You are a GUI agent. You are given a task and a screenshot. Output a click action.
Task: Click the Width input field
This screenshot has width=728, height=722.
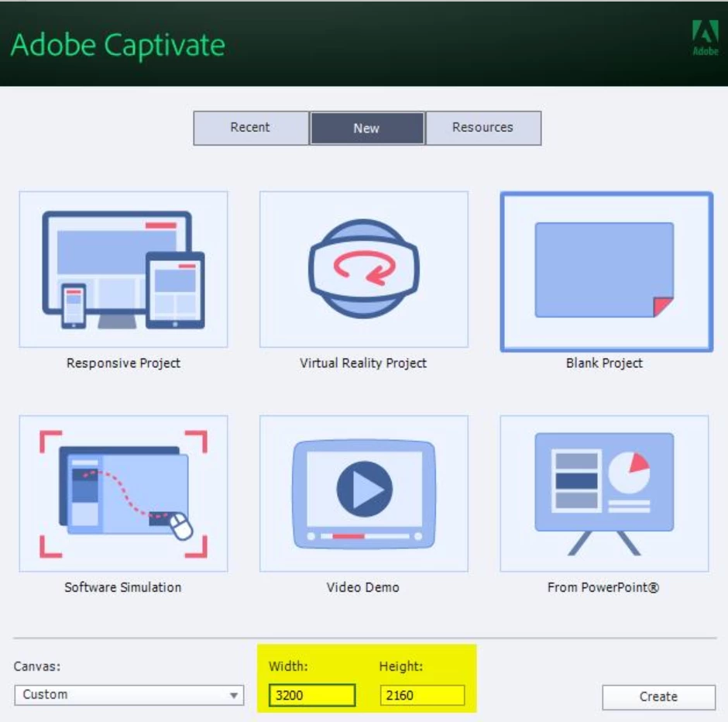312,695
